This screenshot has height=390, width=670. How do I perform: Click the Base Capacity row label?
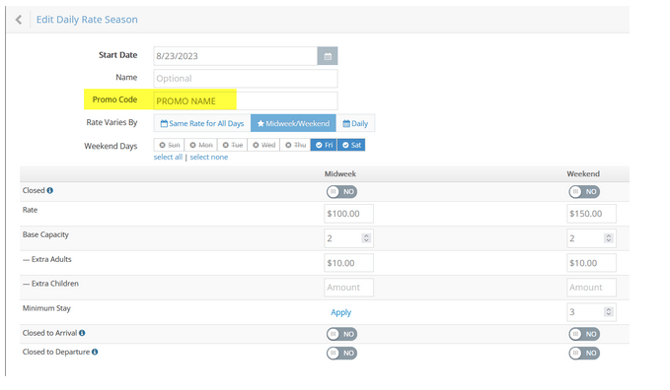(45, 235)
